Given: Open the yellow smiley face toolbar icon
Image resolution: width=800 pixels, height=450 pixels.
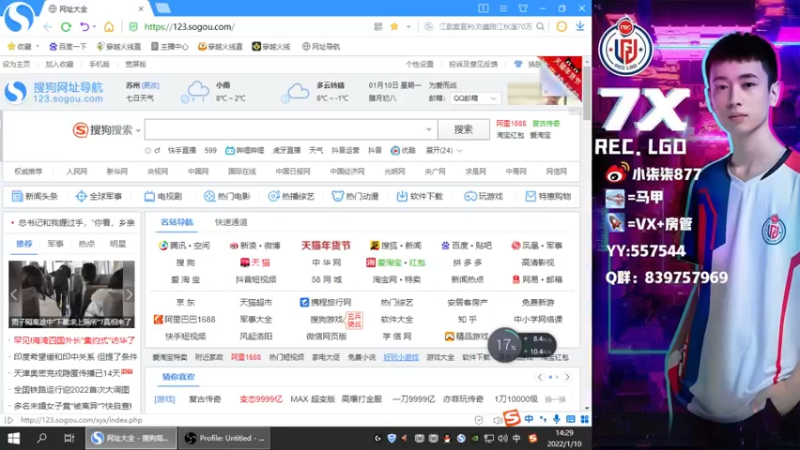Looking at the screenshot, I should (561, 27).
